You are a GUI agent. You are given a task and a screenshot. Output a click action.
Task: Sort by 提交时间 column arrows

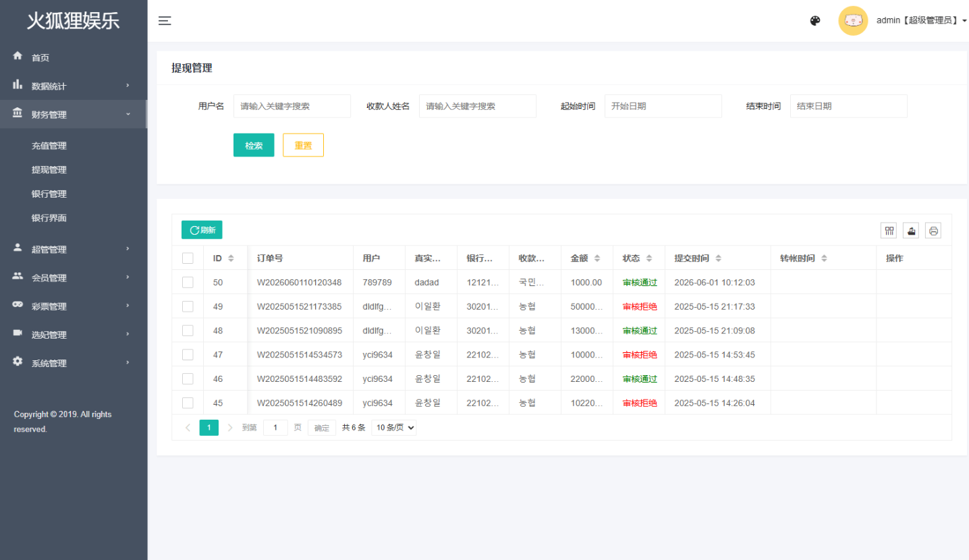pos(718,258)
